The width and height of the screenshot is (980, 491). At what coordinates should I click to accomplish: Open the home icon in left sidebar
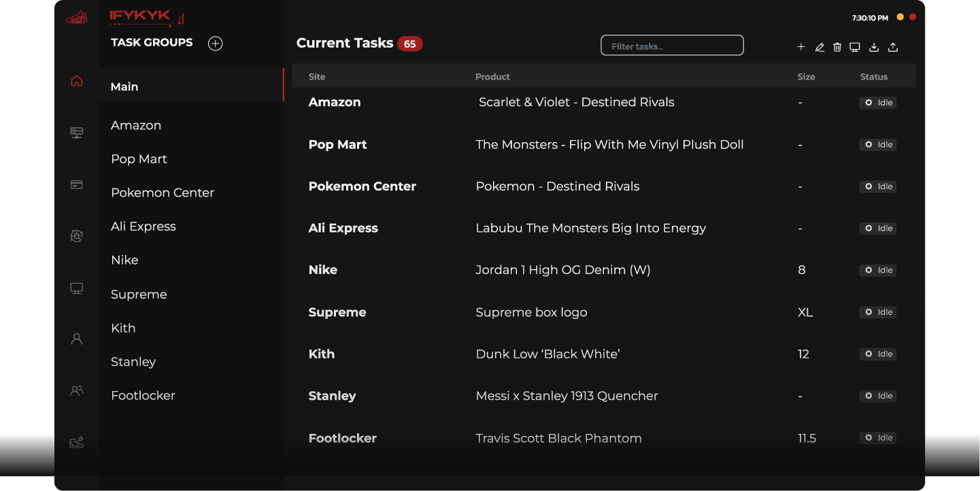coord(77,82)
